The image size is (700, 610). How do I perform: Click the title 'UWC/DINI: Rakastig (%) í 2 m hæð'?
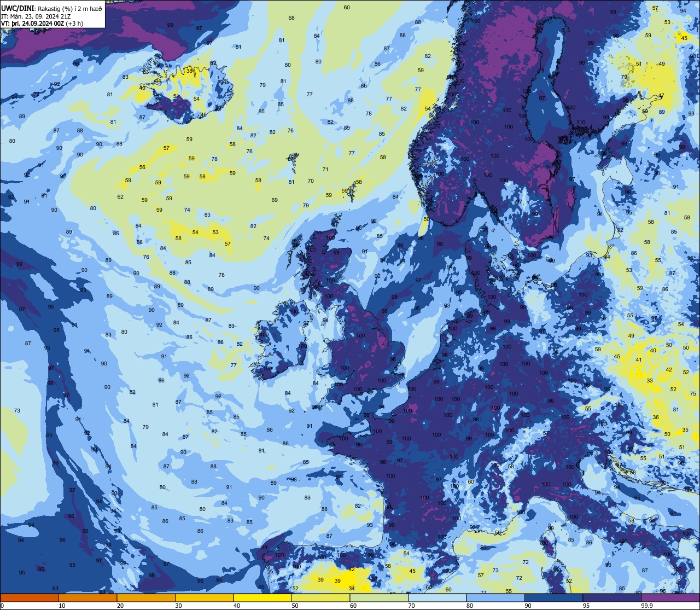click(51, 8)
